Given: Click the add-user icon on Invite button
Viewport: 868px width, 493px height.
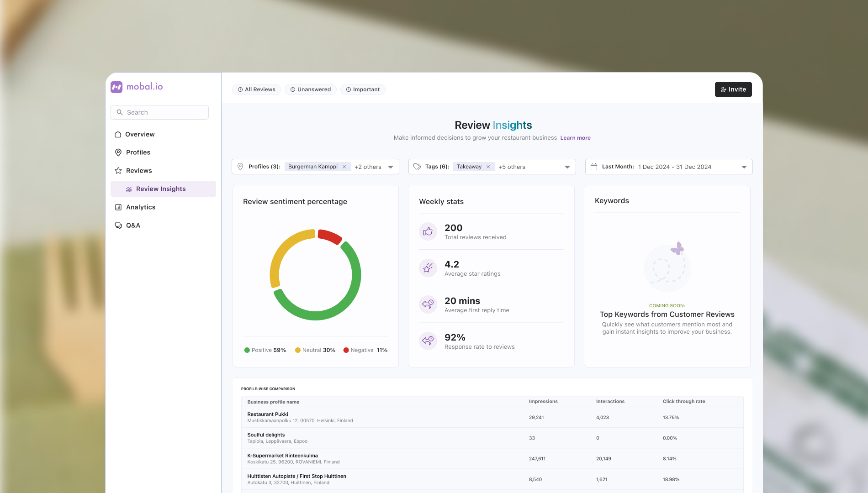Looking at the screenshot, I should click(724, 89).
